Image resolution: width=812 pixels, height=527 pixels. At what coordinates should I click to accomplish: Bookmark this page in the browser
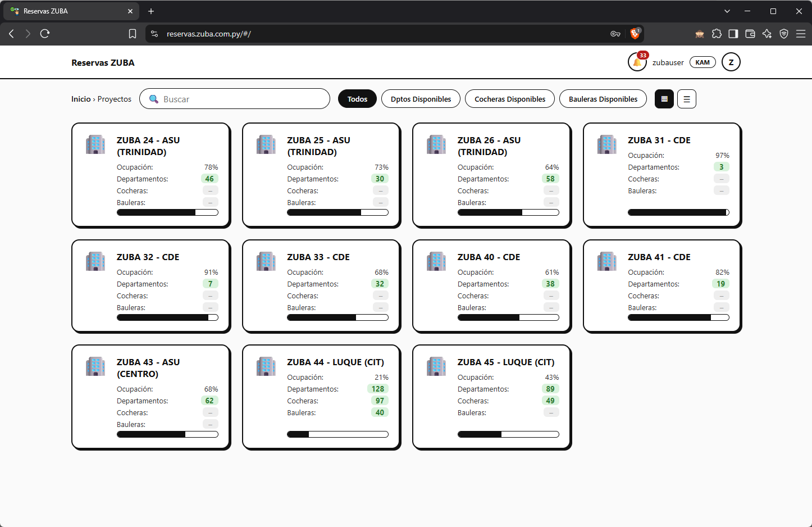tap(133, 34)
